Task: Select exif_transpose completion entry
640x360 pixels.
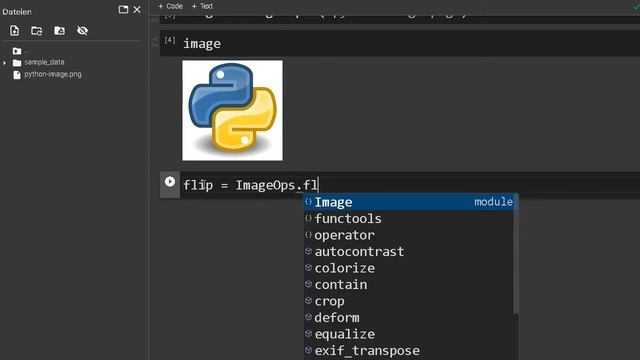Action: coord(409,351)
